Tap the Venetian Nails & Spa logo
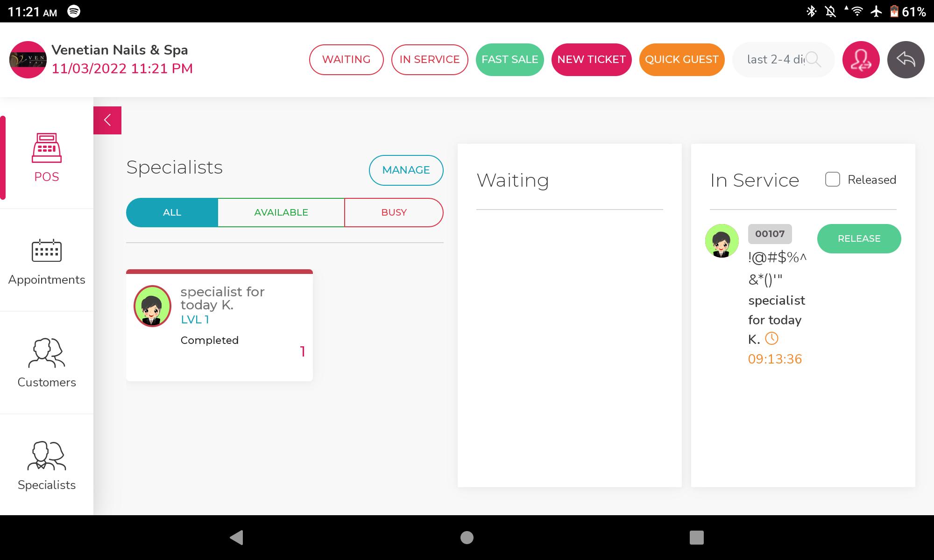 tap(28, 60)
